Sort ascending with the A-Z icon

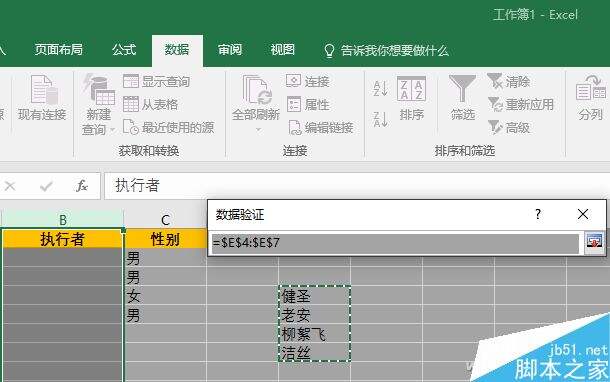click(x=380, y=88)
